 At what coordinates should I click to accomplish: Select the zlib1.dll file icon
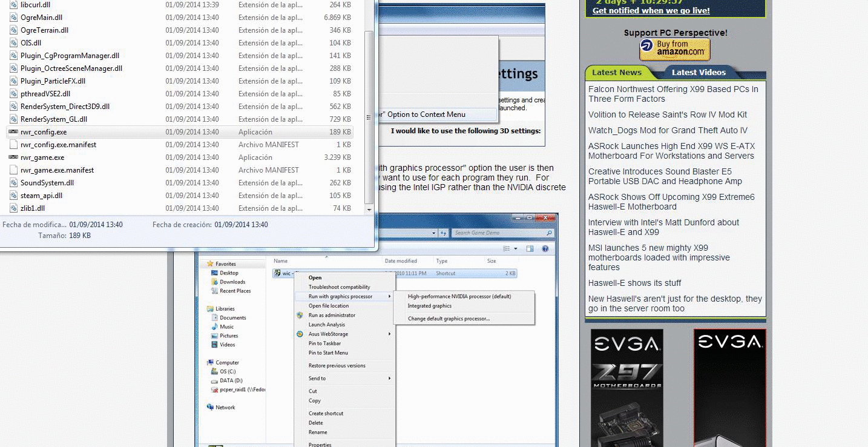pyautogui.click(x=13, y=208)
